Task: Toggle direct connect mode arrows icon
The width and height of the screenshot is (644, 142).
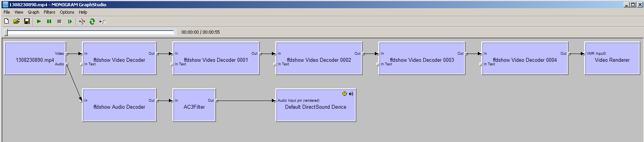Action: 82,22
